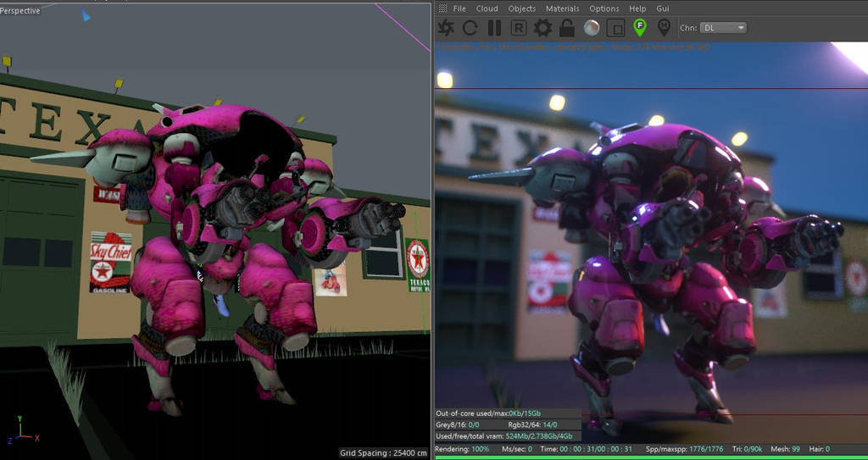The height and width of the screenshot is (460, 868).
Task: Click the Grey8/16: 0/0 text
Action: pos(457,425)
